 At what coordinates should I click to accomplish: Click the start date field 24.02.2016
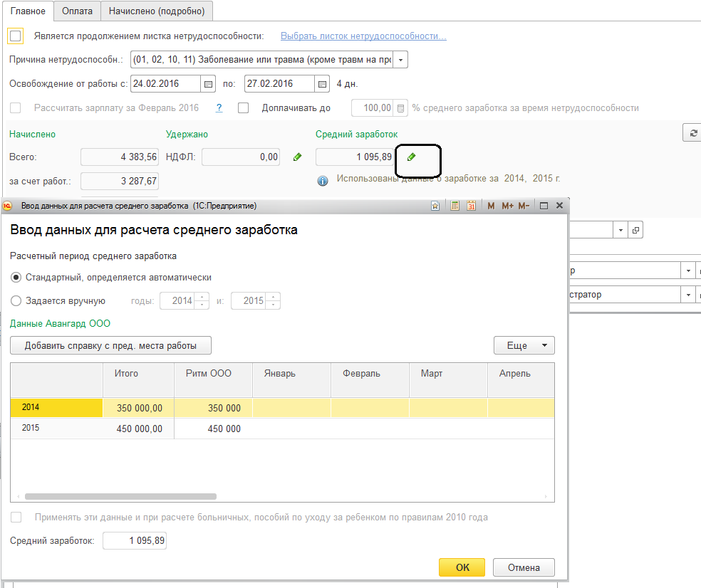click(166, 84)
